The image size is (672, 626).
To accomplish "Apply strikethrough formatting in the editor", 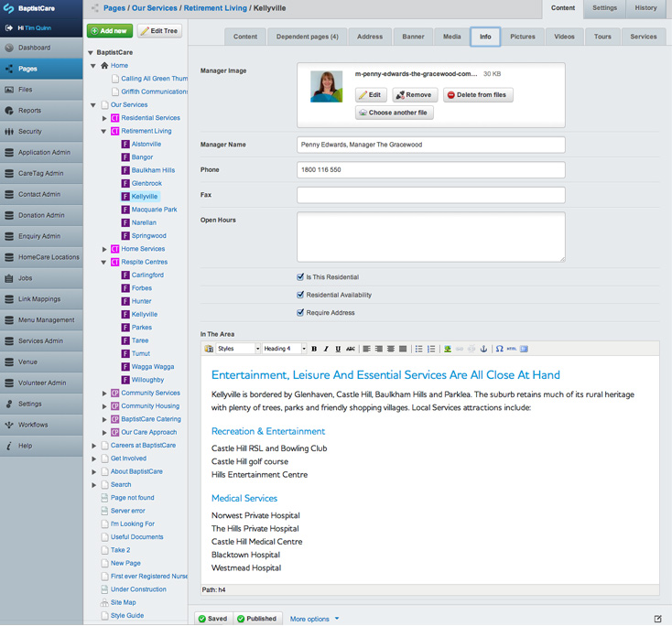I will click(350, 349).
